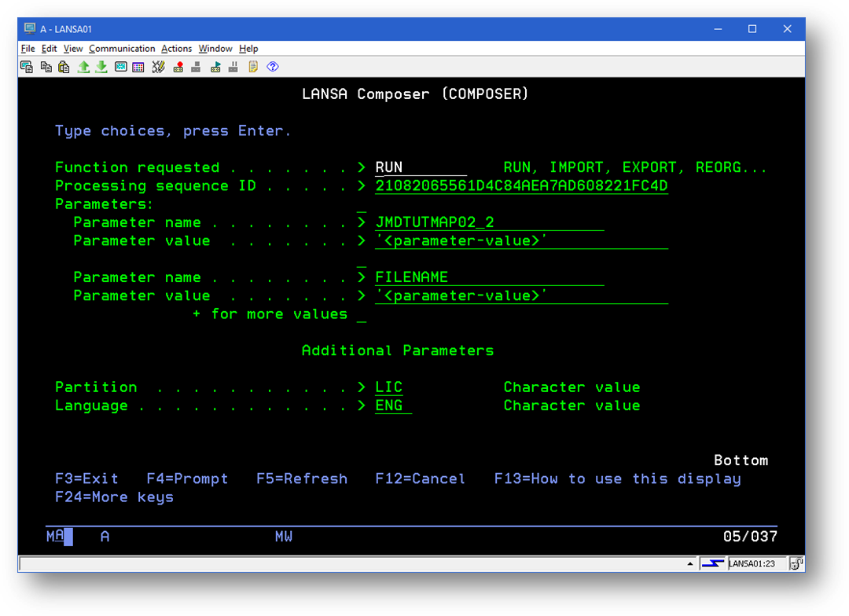Click the F5=Refresh function key

(302, 479)
